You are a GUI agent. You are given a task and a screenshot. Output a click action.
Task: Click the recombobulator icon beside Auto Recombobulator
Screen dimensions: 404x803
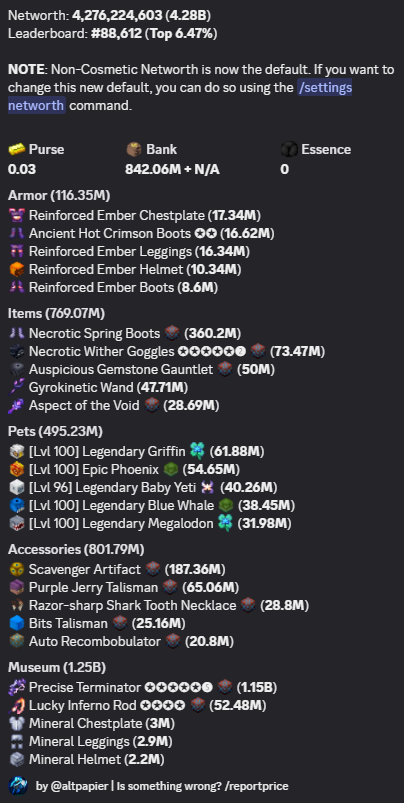(173, 641)
